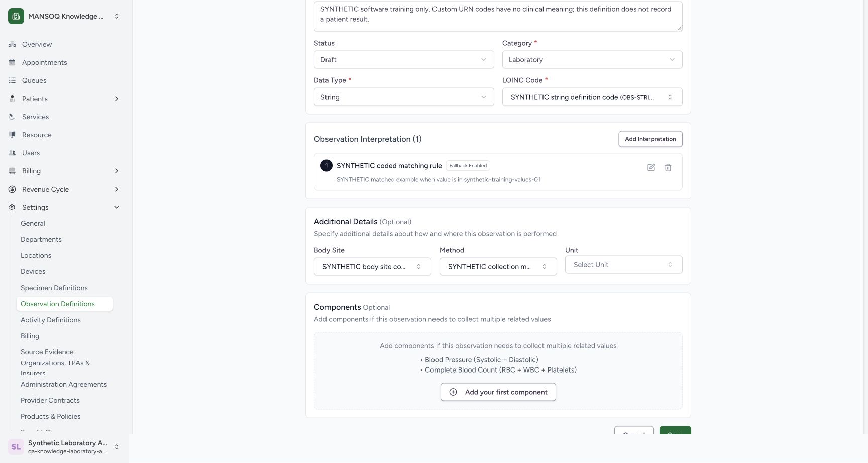868x463 pixels.
Task: Click the Patients sidebar icon
Action: click(x=12, y=99)
